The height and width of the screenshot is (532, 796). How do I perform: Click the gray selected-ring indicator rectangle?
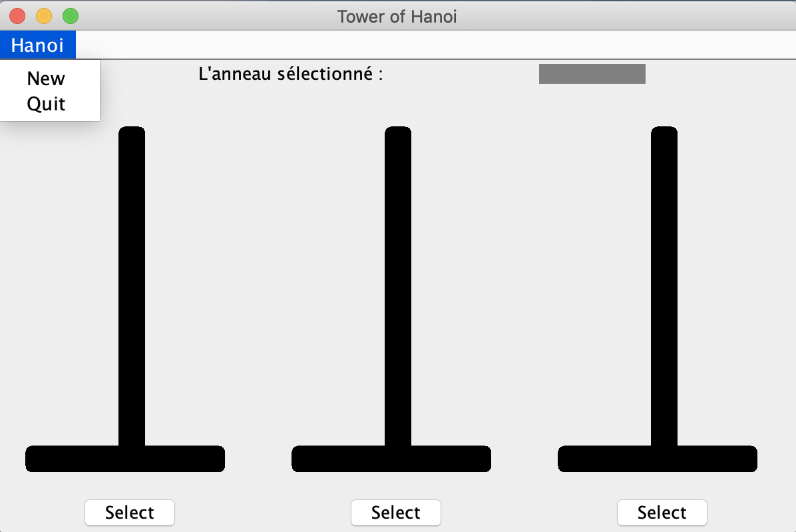point(592,74)
